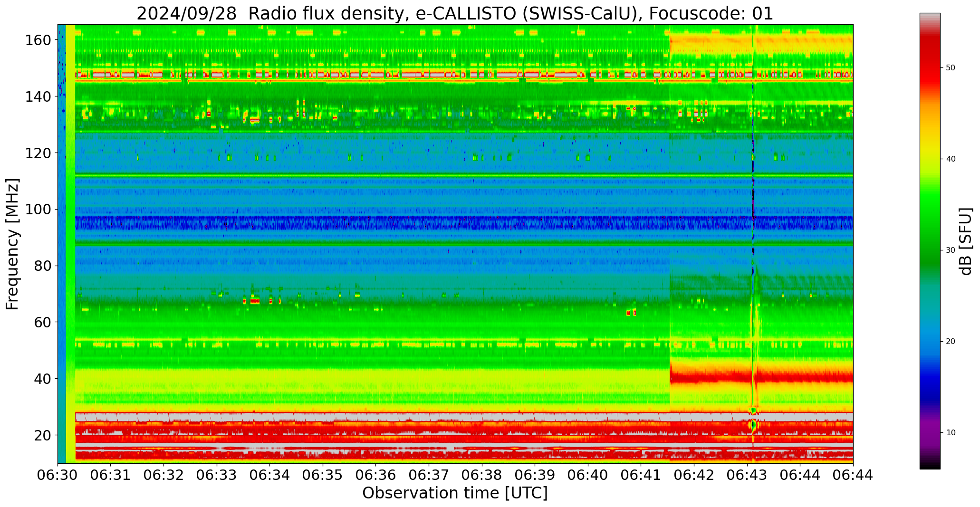Click the 06:41 time tick label
This screenshot has width=980, height=507.
click(x=641, y=475)
